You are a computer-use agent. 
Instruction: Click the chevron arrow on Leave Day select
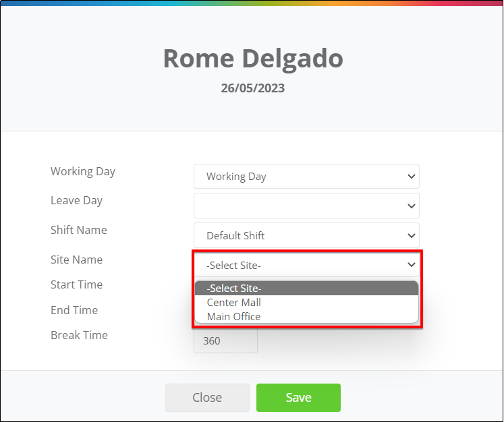coord(412,206)
